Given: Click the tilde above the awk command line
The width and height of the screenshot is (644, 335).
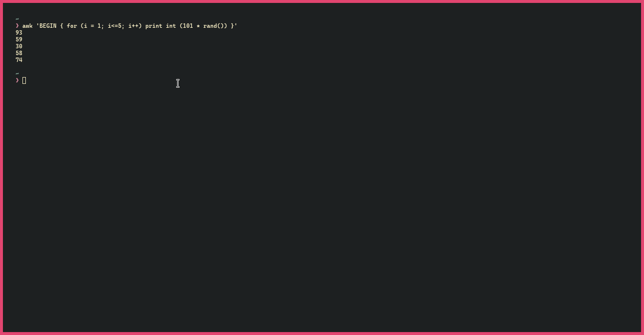Looking at the screenshot, I should (x=17, y=19).
